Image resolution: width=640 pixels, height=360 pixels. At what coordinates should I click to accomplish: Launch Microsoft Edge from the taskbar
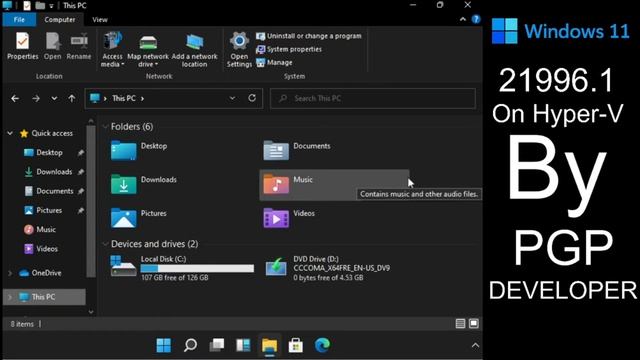point(322,345)
